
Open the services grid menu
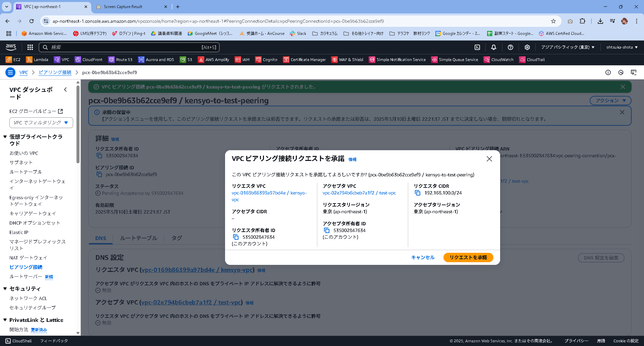[x=30, y=47]
